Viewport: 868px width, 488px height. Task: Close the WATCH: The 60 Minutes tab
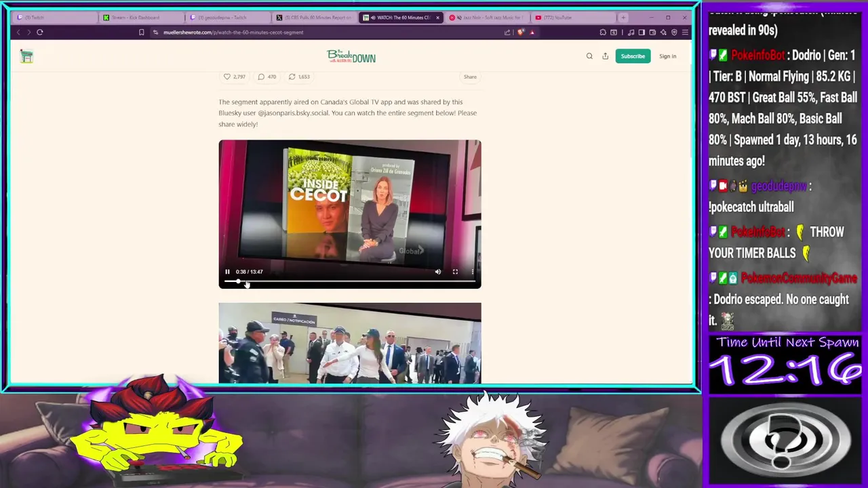tap(437, 18)
